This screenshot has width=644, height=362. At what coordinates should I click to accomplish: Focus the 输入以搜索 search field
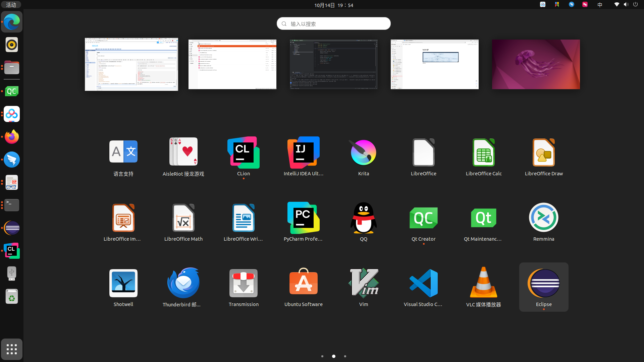tap(333, 23)
